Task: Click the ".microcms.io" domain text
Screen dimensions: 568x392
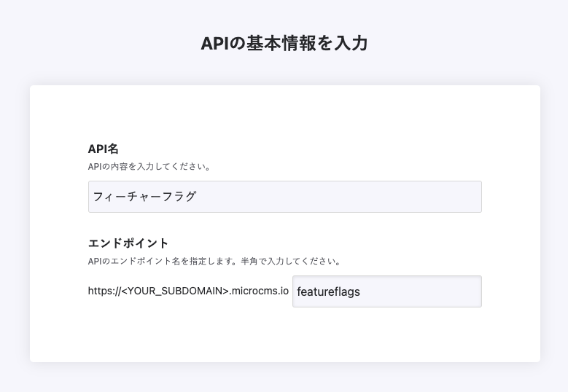Action: pyautogui.click(x=257, y=291)
